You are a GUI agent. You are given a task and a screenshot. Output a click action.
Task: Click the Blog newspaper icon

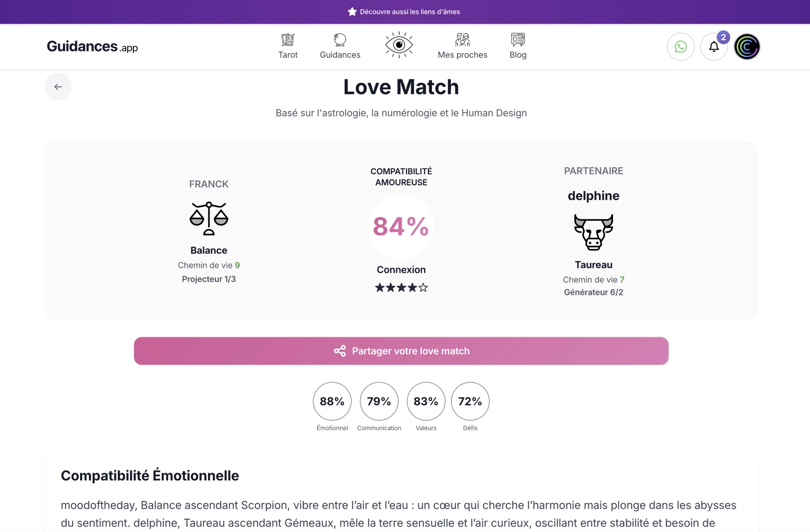(518, 41)
